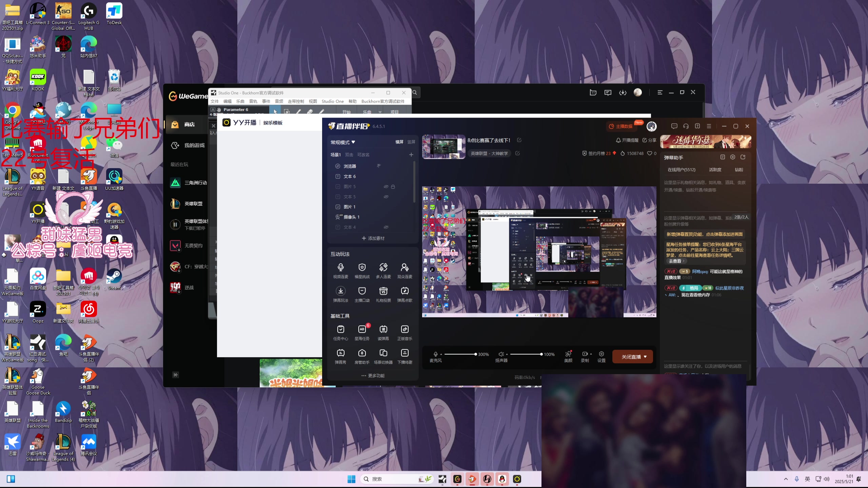
Task: Show hidden system tray icons chevron
Action: [786, 479]
